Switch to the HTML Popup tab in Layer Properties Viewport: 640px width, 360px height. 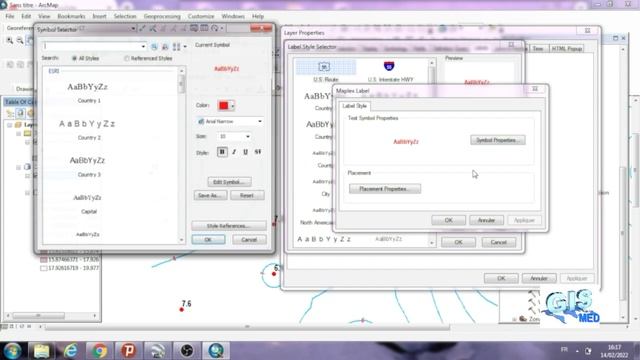coord(567,49)
